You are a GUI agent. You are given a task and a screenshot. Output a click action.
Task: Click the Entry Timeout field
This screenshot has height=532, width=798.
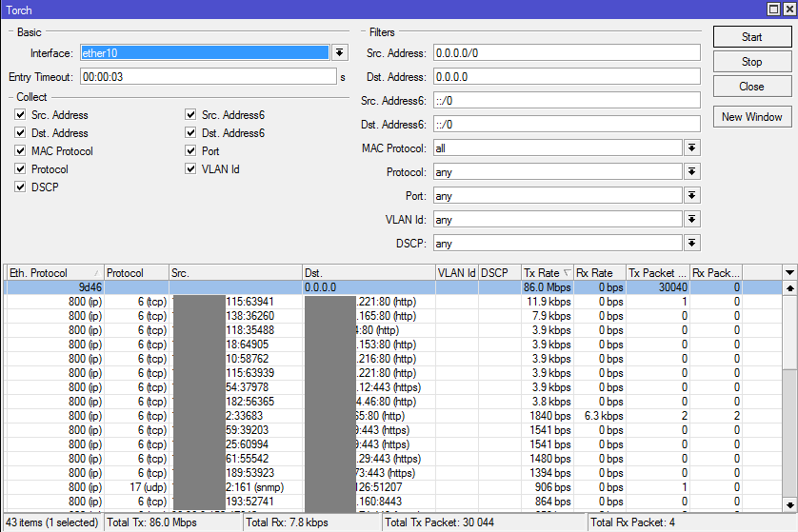point(209,77)
